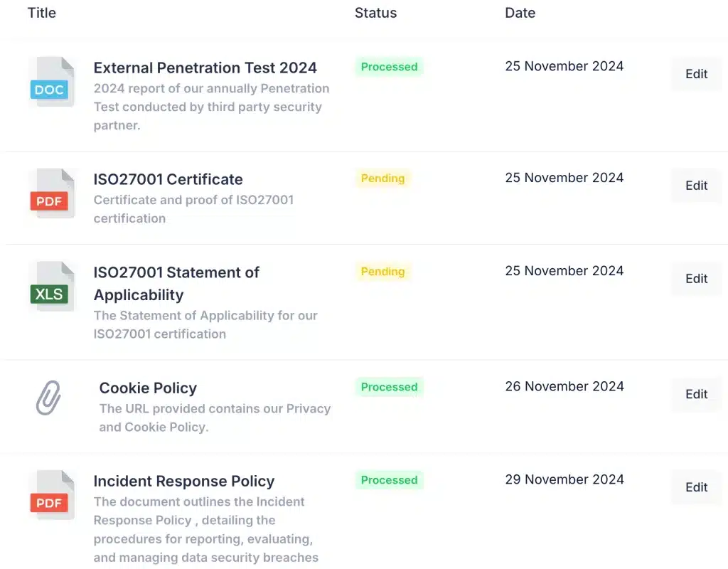Sort by the Status column header
Screen dimensions: 728x569
pos(375,13)
